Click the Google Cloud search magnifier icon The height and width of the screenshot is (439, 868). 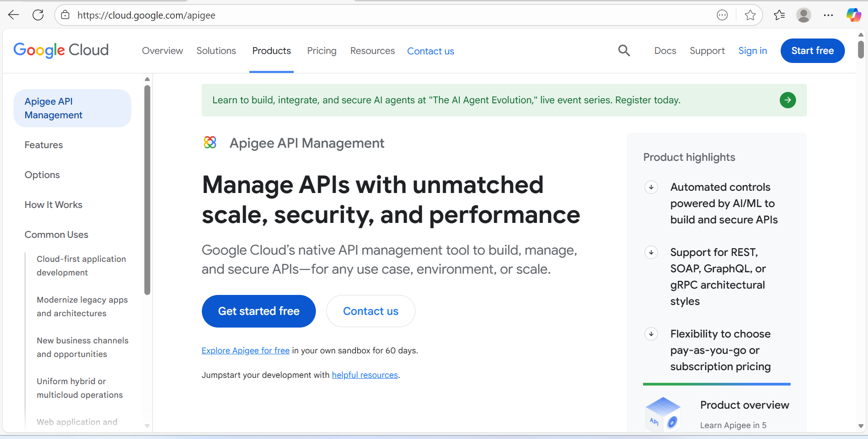point(624,51)
